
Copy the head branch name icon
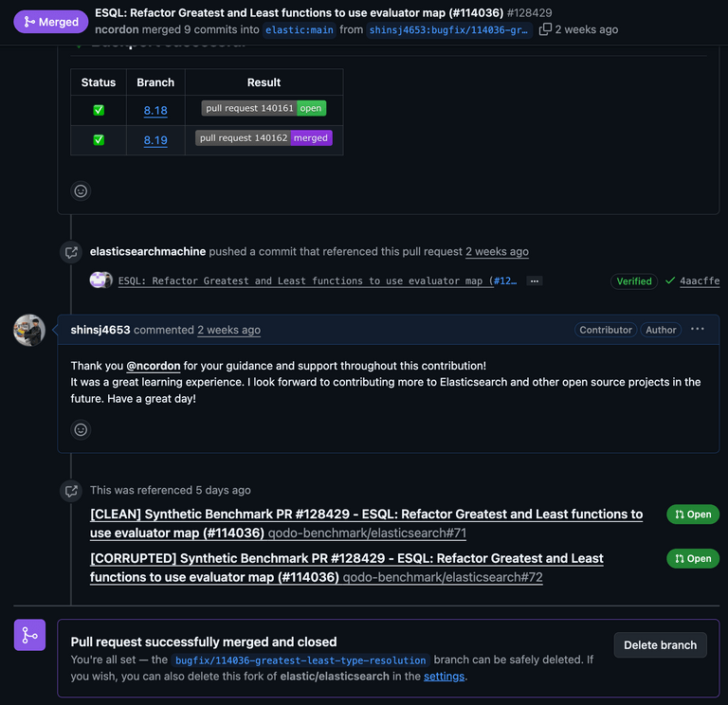pos(545,29)
